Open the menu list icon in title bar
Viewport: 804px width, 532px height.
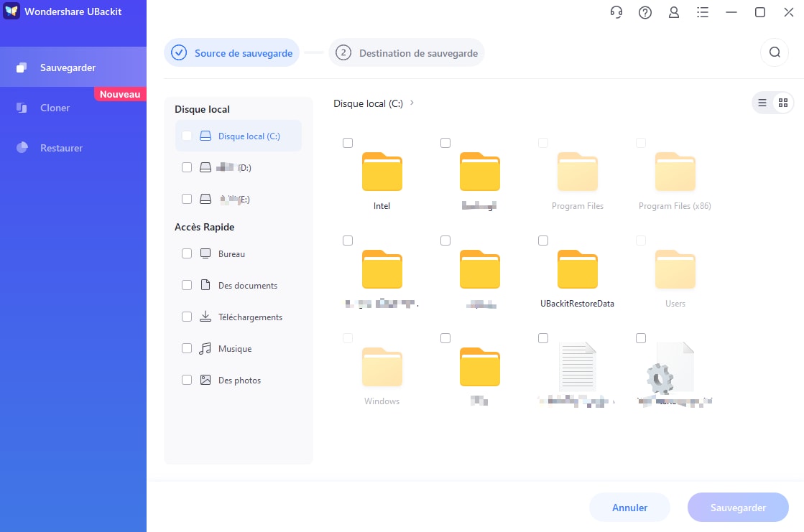coord(703,12)
